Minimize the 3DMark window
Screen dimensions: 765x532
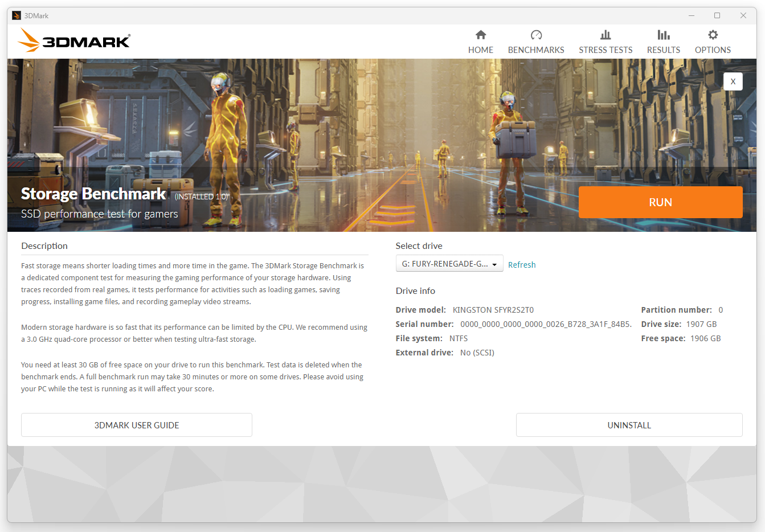coord(692,15)
